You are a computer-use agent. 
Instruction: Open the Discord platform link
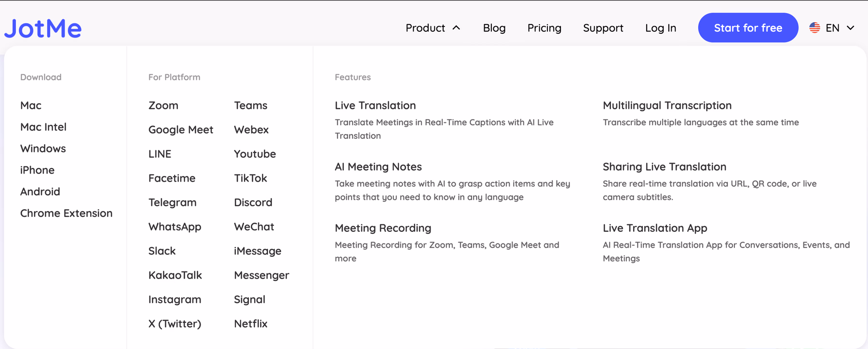tap(253, 202)
